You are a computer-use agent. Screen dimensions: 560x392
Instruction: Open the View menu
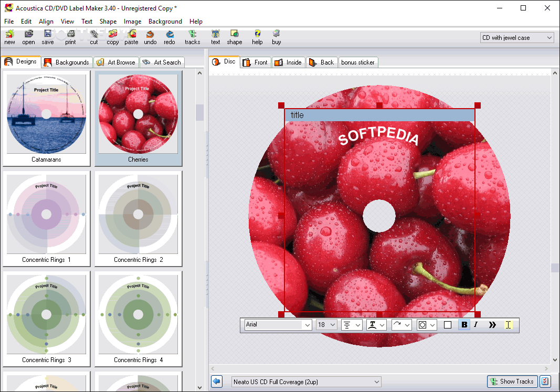67,22
